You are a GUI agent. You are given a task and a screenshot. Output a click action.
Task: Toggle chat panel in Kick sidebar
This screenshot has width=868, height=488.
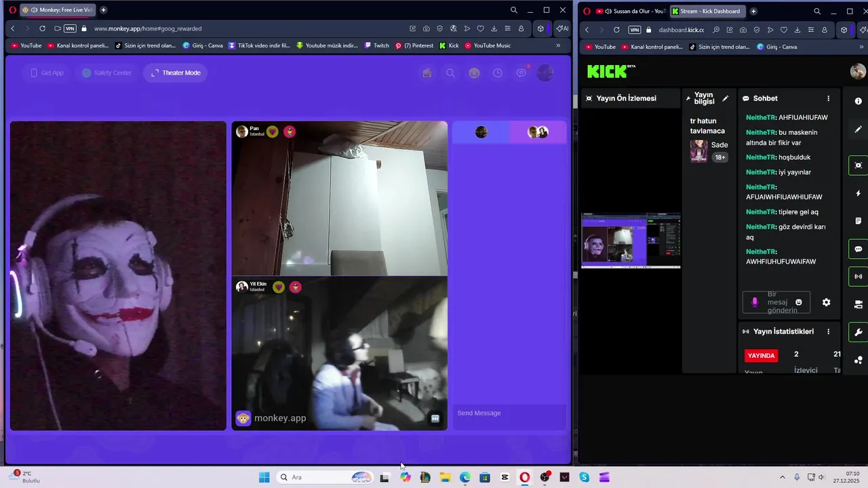(x=858, y=249)
